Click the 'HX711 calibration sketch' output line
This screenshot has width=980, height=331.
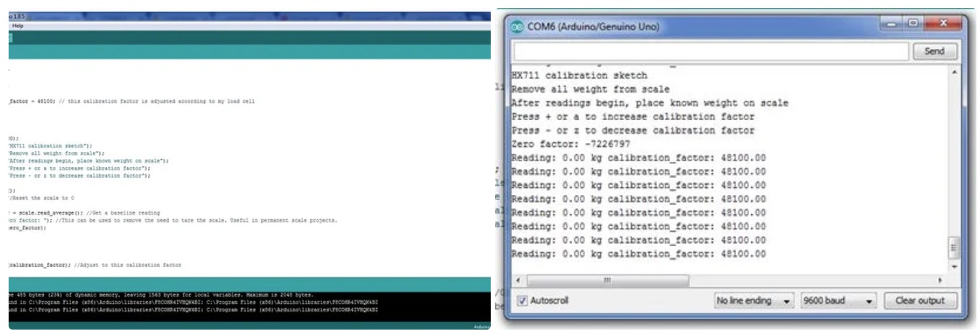point(579,76)
